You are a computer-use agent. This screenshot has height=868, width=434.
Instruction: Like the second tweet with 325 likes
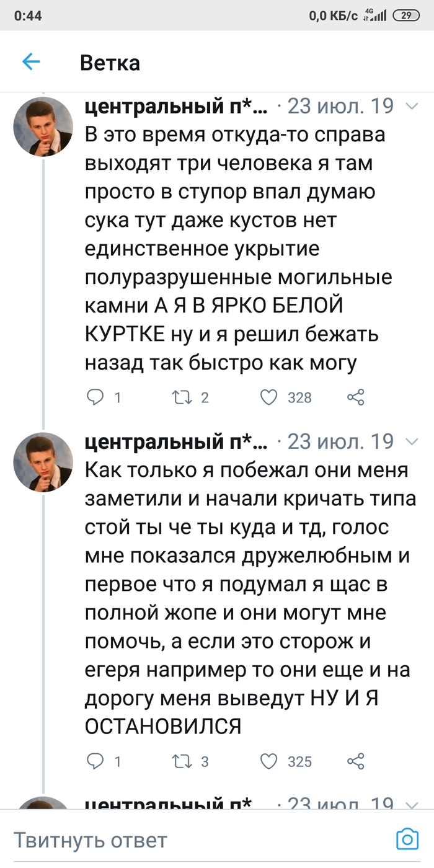(x=268, y=761)
